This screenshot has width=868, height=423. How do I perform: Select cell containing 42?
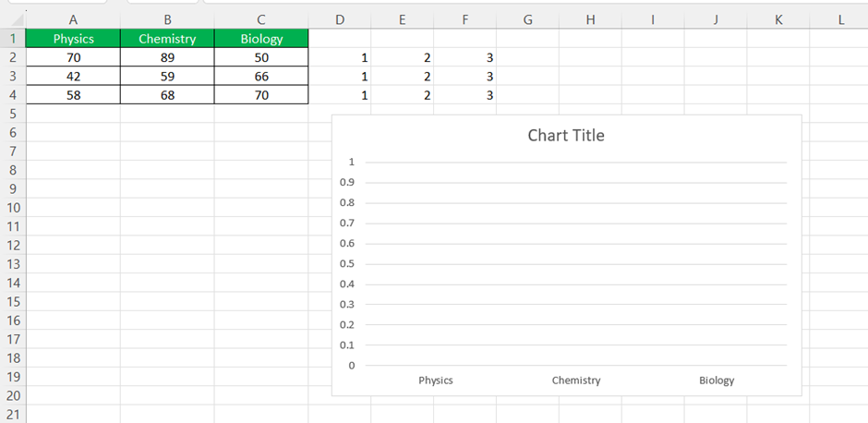(x=73, y=77)
